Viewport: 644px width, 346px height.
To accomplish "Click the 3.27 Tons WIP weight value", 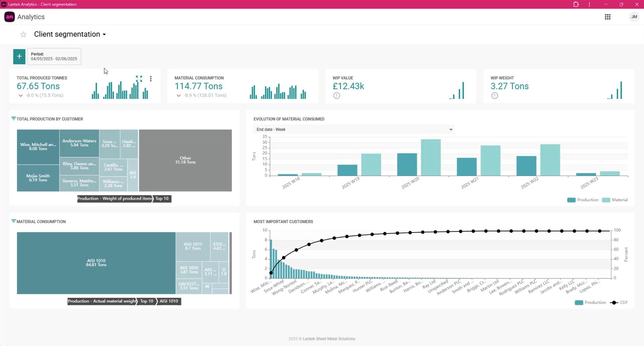I will 509,86.
